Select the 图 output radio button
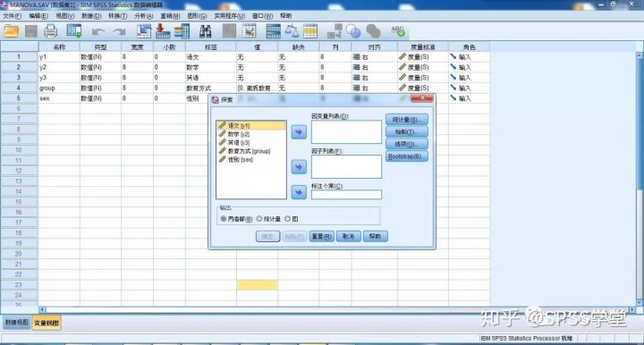The width and height of the screenshot is (644, 345). coord(287,219)
